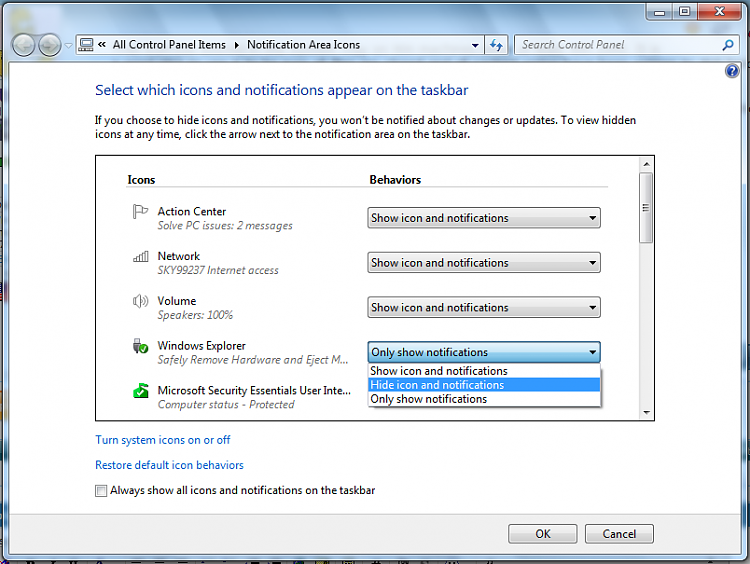
Task: Click the 'Volume' row name text
Action: coord(177,301)
